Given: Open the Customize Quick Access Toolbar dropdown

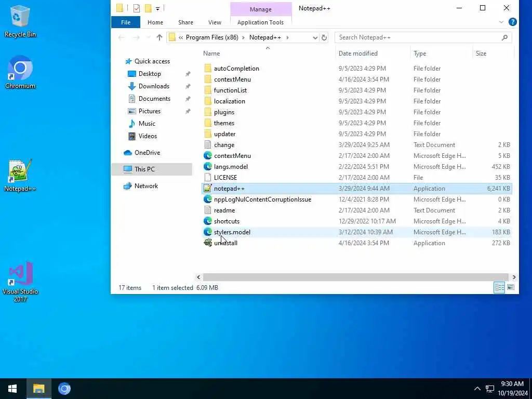Looking at the screenshot, I should (x=158, y=8).
